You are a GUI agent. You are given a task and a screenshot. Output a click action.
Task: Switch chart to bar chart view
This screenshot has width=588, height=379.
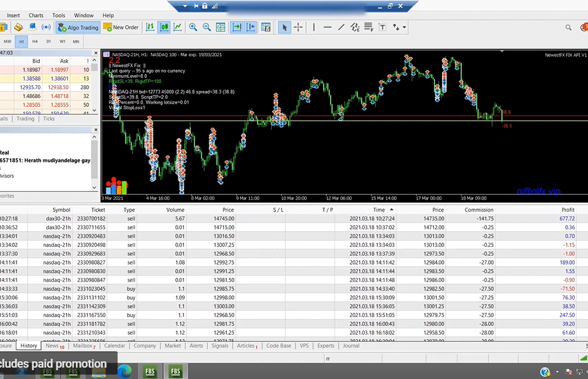150,27
